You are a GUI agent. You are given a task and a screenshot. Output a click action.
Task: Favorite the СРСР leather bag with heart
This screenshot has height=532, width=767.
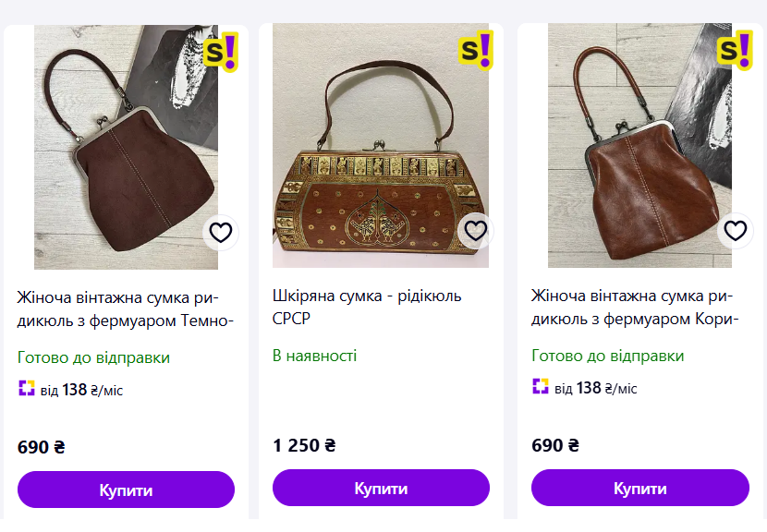pos(476,231)
